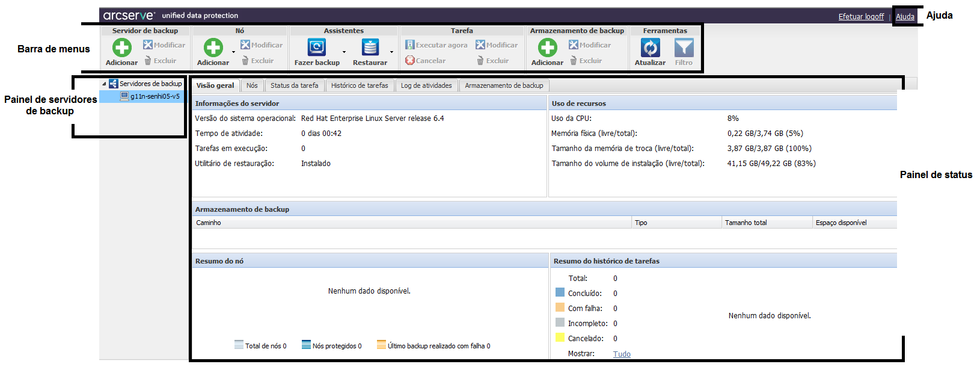
Task: Click the Filtro funnel icon
Action: [x=684, y=48]
